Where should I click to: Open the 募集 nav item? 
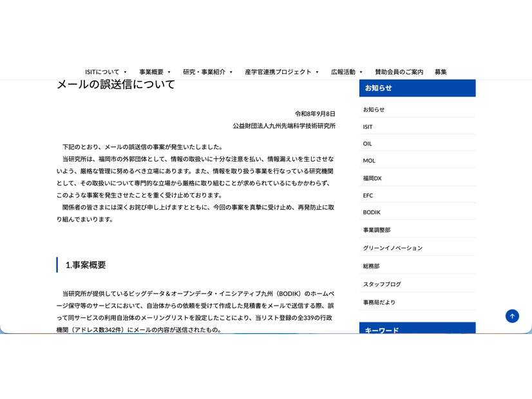tap(441, 72)
